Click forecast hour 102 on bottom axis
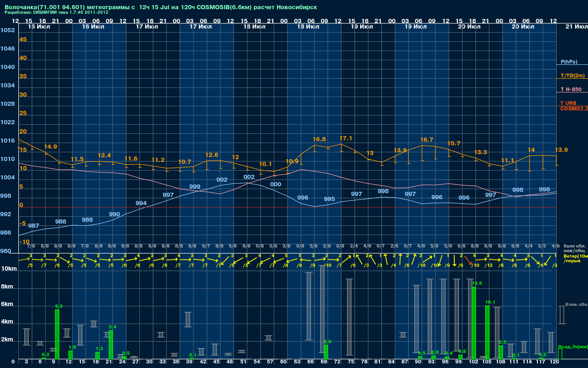Image resolution: width=588 pixels, height=368 pixels. tap(474, 362)
